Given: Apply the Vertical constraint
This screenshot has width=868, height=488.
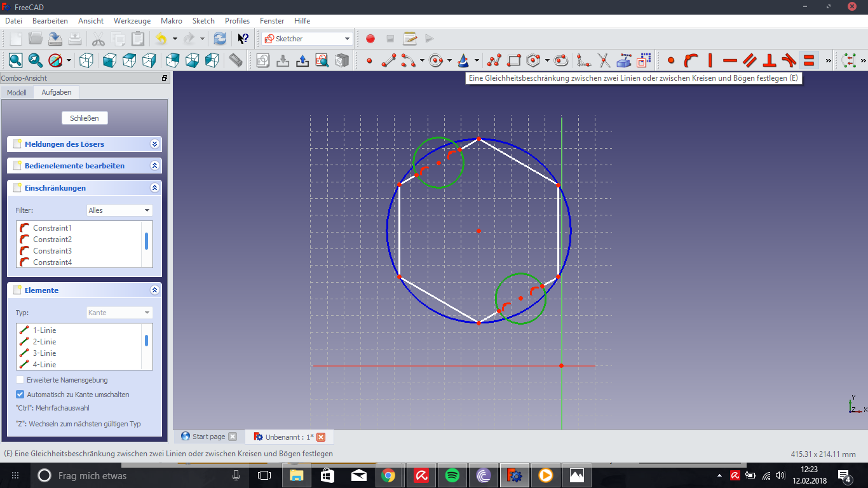Looking at the screenshot, I should (x=710, y=60).
